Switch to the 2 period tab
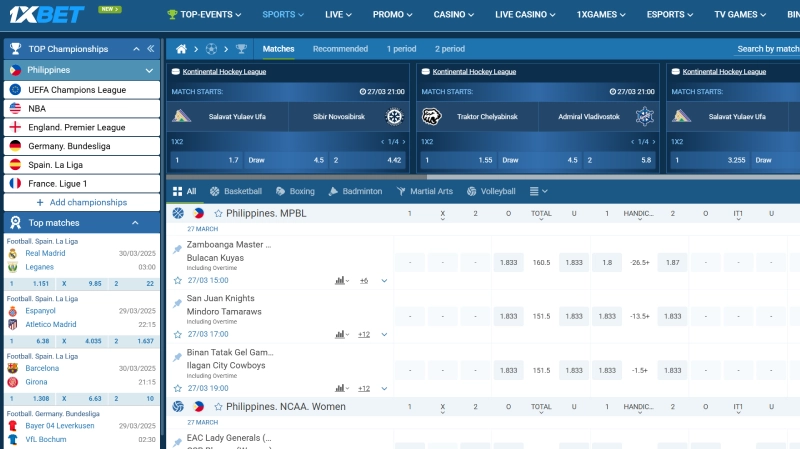800x449 pixels. [x=449, y=49]
